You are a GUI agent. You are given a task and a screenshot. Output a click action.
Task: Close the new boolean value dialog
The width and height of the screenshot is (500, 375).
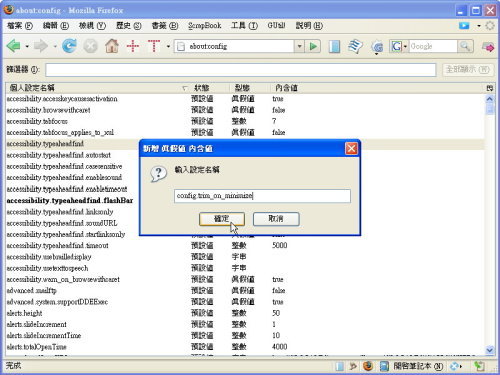coord(351,148)
